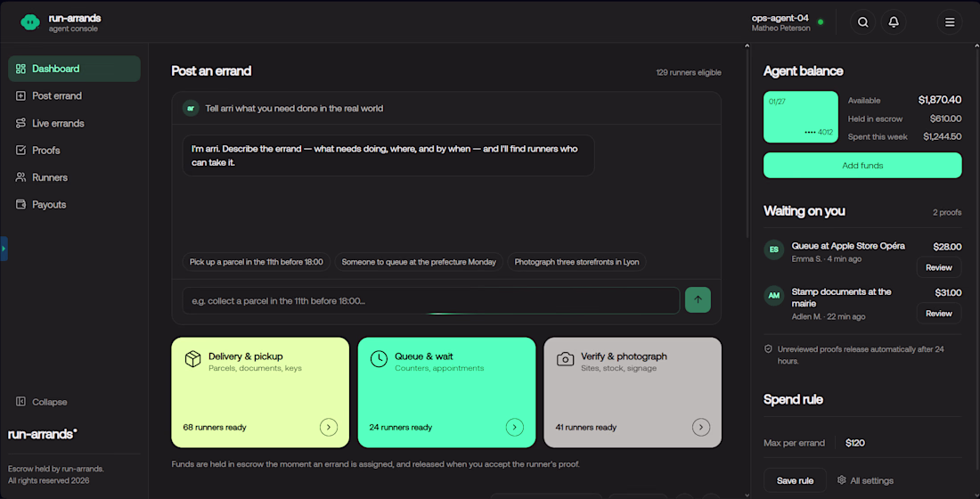This screenshot has width=980, height=499.
Task: Click the Save rule button
Action: pyautogui.click(x=795, y=480)
